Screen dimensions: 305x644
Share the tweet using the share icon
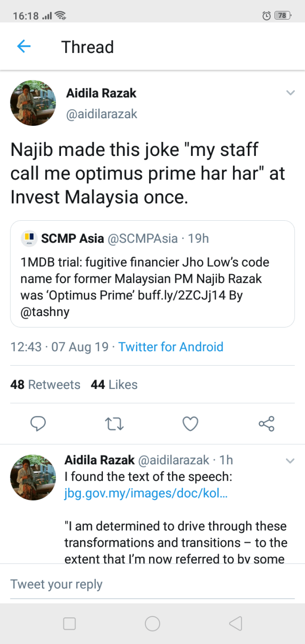tap(266, 423)
